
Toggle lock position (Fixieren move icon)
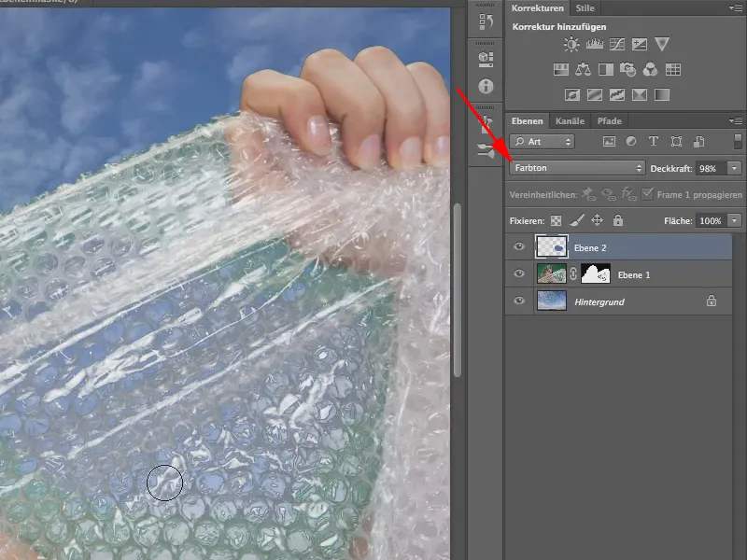tap(597, 220)
